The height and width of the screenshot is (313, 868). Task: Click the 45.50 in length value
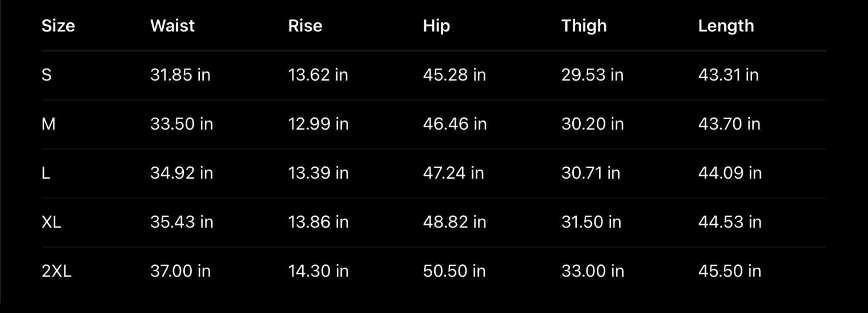pos(729,271)
